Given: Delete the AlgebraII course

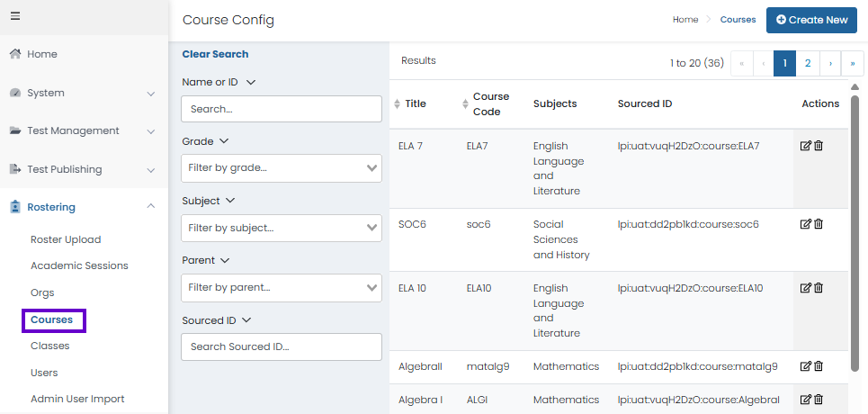Looking at the screenshot, I should [x=819, y=365].
